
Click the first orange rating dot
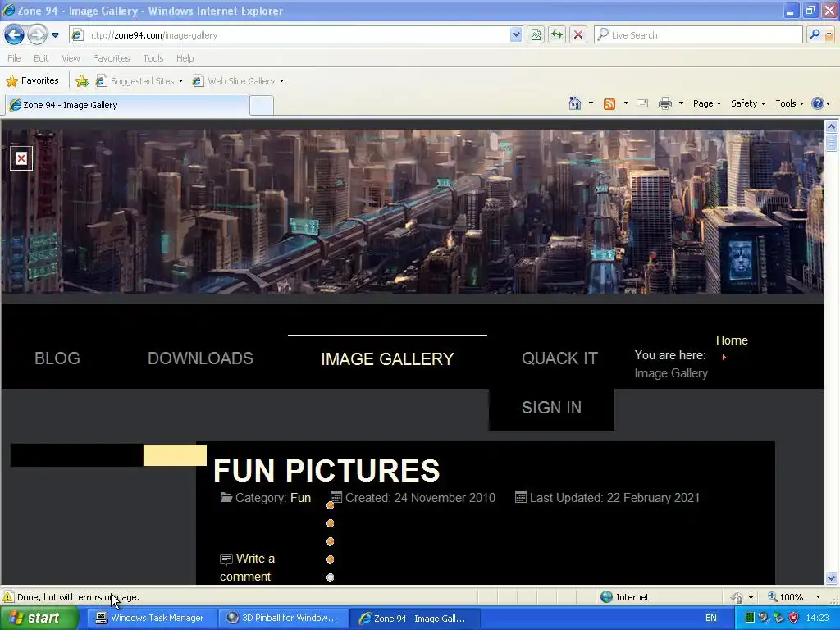[x=330, y=505]
